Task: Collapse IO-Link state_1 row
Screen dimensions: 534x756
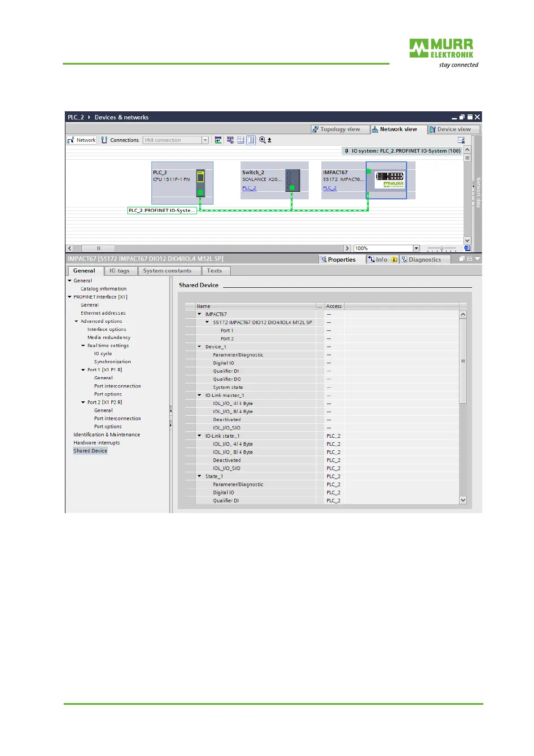Action: (200, 435)
